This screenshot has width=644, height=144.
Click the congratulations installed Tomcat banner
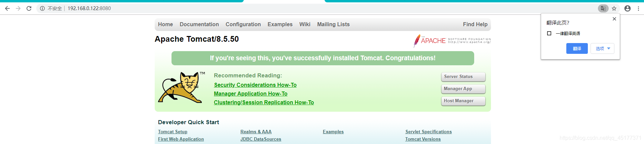tap(323, 58)
